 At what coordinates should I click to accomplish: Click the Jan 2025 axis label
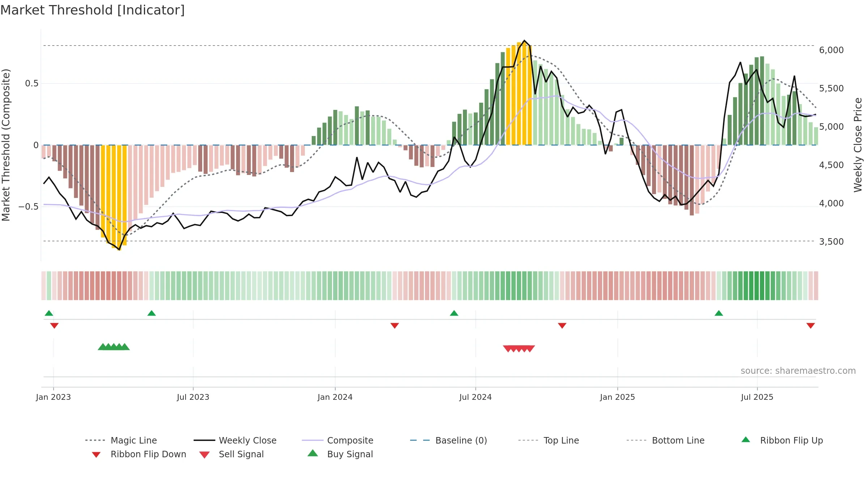click(617, 397)
